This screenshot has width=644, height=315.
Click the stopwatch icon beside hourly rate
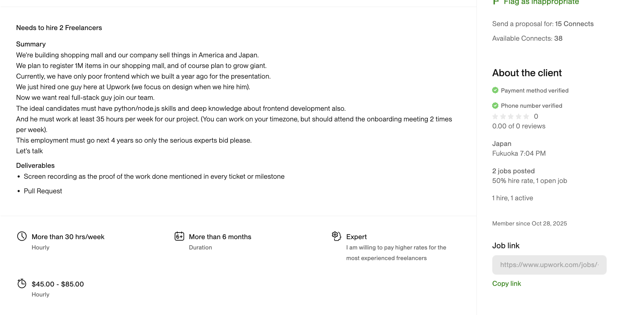tap(22, 283)
